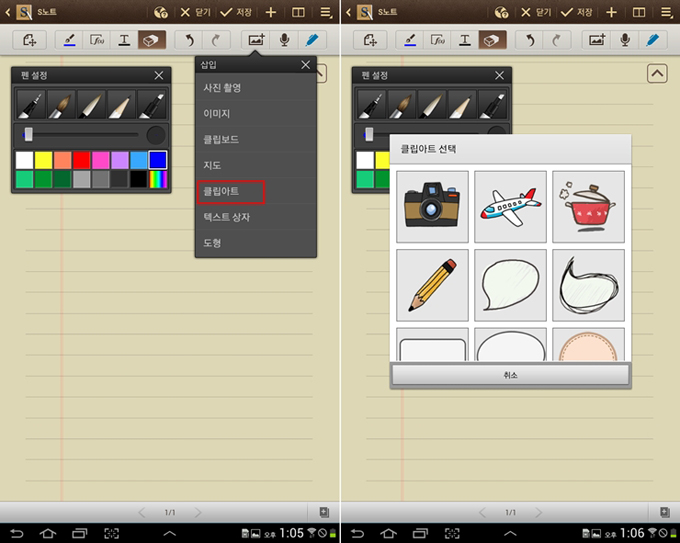Select the airplane clipart thumbnail
Viewport: 680px width, 543px height.
(510, 205)
